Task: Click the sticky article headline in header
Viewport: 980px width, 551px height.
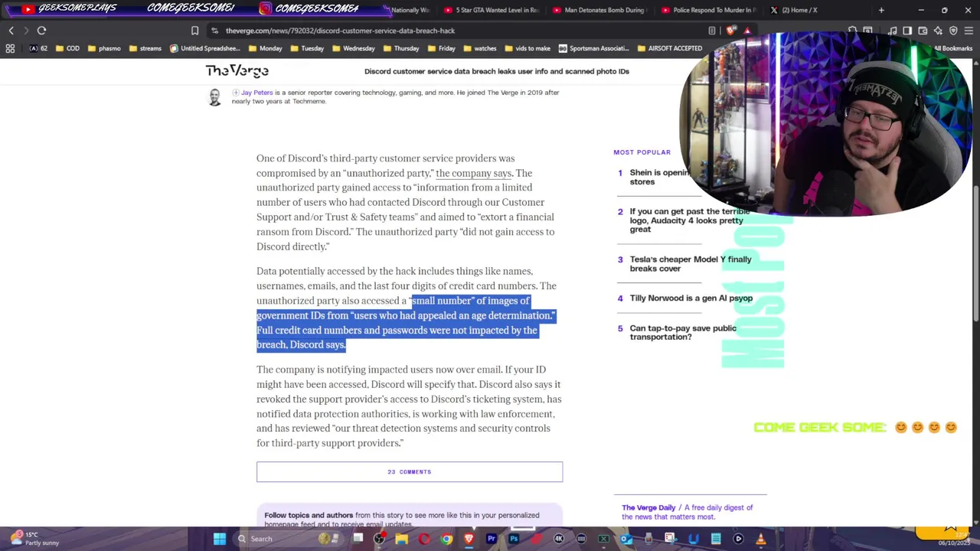Action: [497, 71]
